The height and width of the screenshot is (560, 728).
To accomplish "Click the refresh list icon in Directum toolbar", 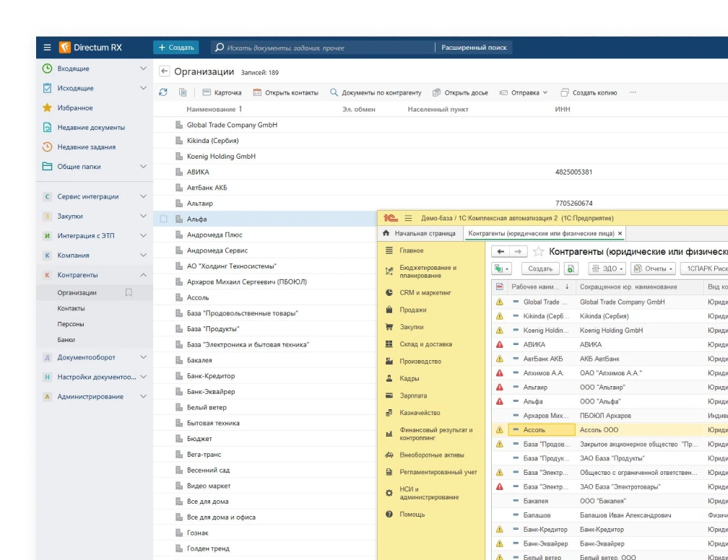I will pyautogui.click(x=163, y=92).
